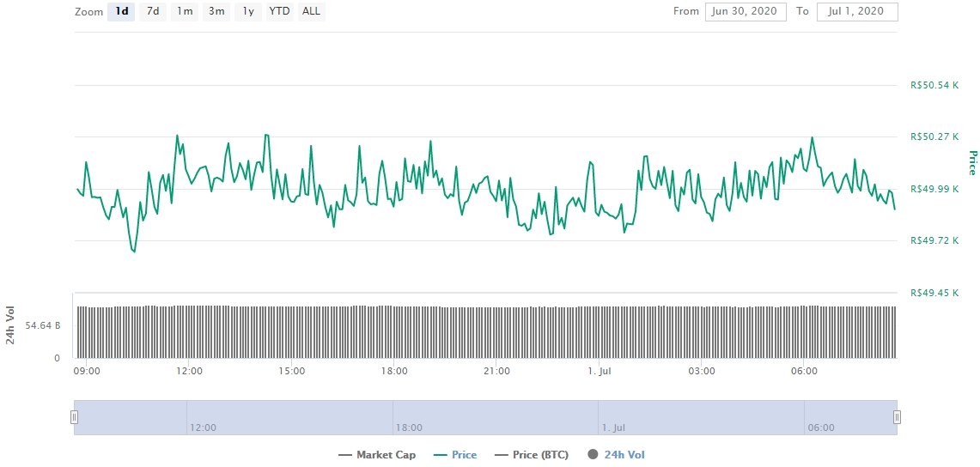Click the Zoom label text

pyautogui.click(x=88, y=12)
